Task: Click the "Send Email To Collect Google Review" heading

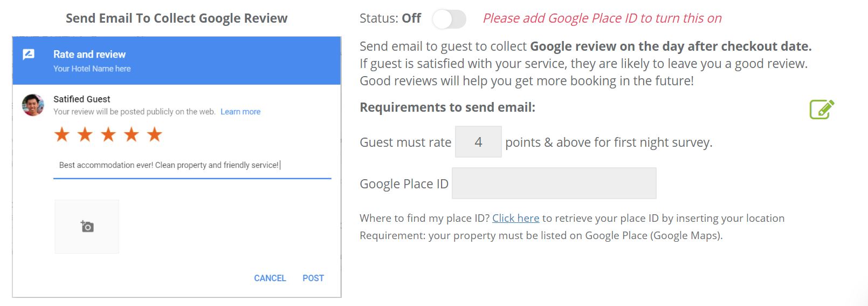Action: click(176, 18)
